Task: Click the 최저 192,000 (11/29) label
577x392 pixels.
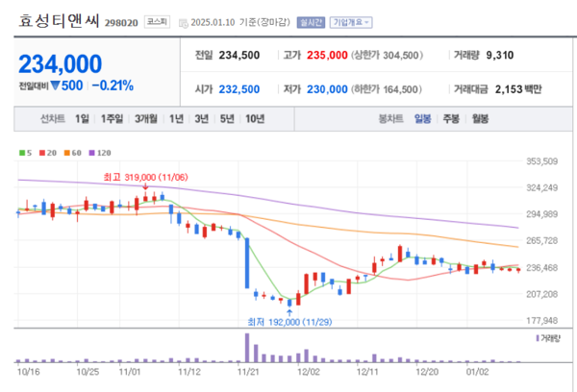Action: click(289, 322)
